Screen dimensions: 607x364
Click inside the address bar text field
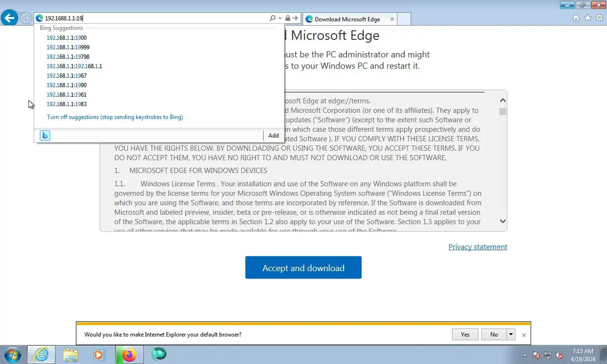pyautogui.click(x=156, y=18)
